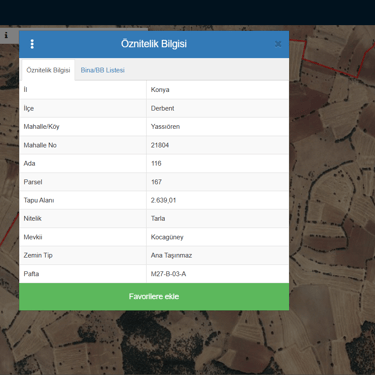Click the Parsel row label
The image size is (375, 375).
[x=33, y=182]
